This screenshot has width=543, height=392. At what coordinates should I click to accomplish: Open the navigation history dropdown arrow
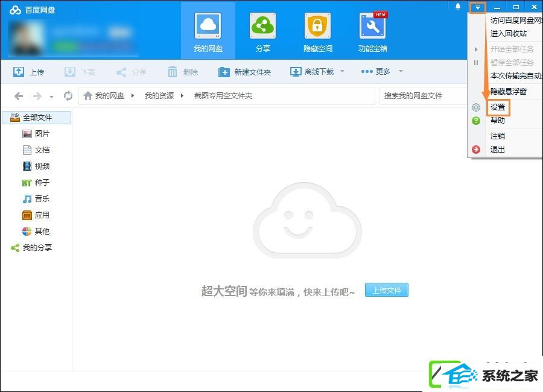(51, 96)
